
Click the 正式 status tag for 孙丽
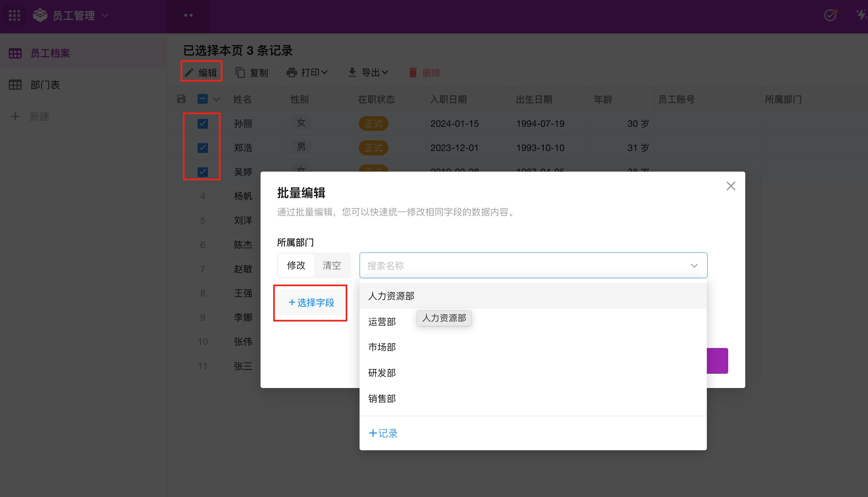coord(373,124)
